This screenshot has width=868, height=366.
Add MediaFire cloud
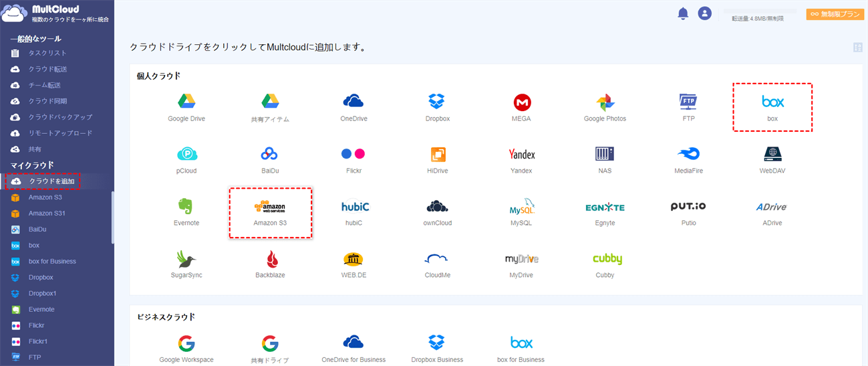[x=688, y=160]
